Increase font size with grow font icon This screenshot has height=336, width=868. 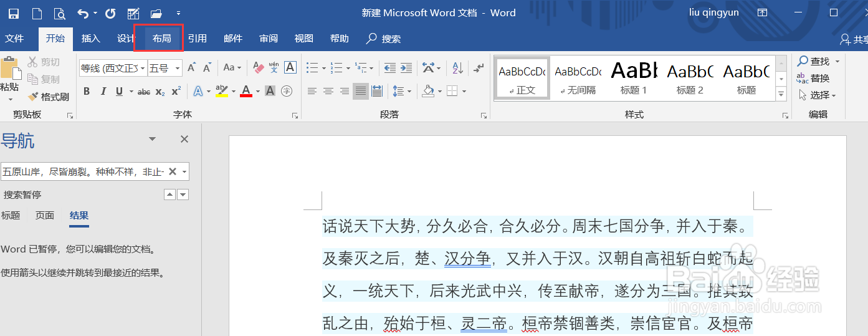[x=191, y=67]
